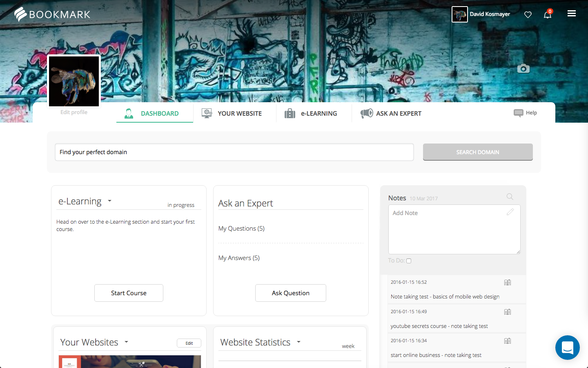Click the book icon for 2016-01-15 16:52 note
Viewport: 588px width, 368px height.
508,283
